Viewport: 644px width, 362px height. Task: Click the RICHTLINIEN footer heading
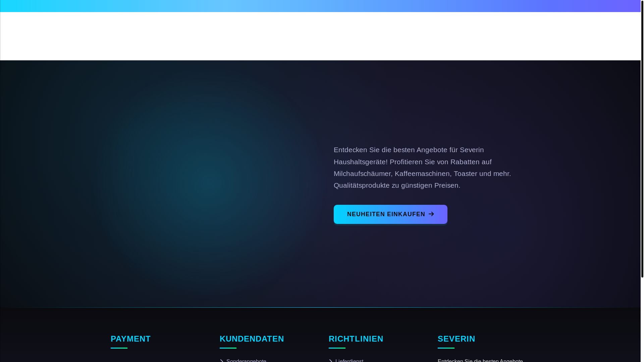[356, 339]
